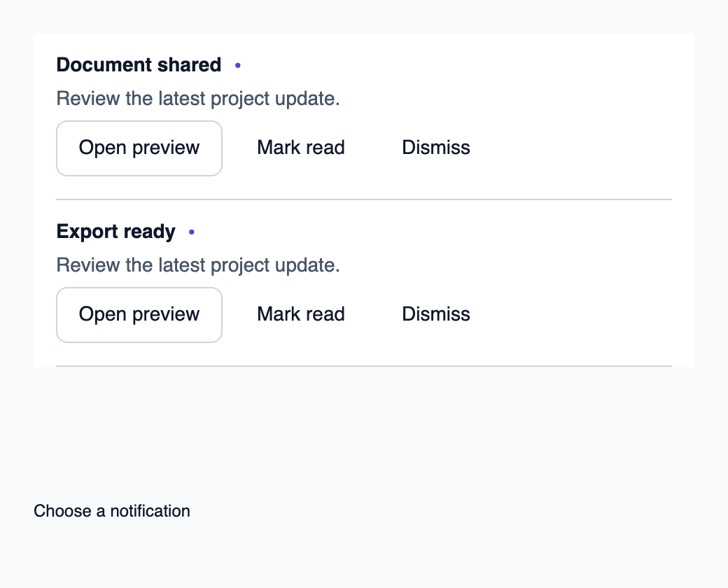
Task: Click the Document shared title
Action: pyautogui.click(x=139, y=65)
